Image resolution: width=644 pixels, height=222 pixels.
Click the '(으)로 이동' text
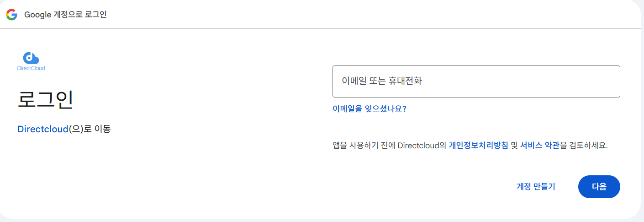[x=90, y=129]
